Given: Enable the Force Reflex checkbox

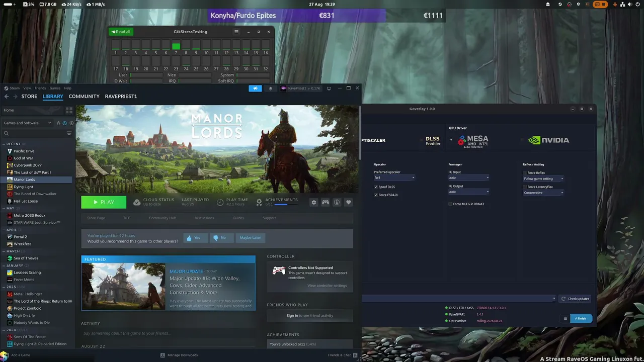Looking at the screenshot, I should [525, 173].
